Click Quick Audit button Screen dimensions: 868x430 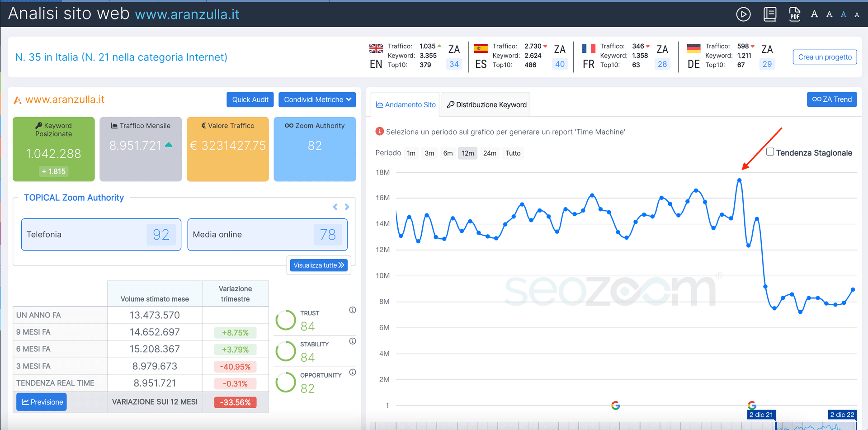click(250, 99)
